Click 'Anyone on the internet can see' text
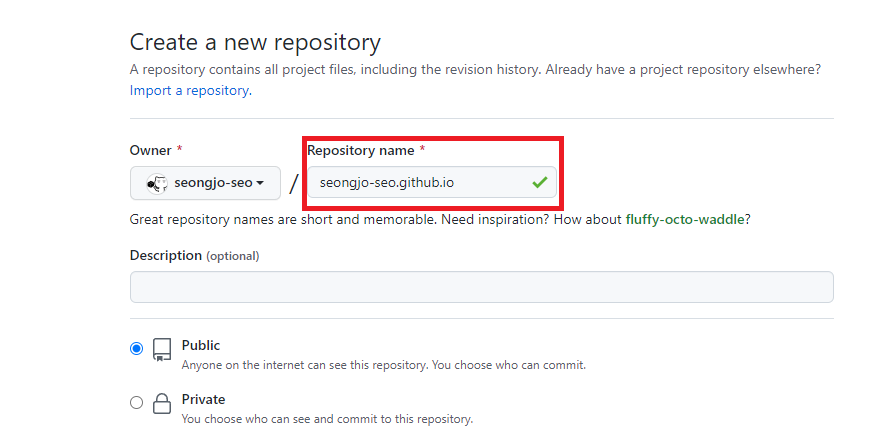Image resolution: width=895 pixels, height=434 pixels. pyautogui.click(x=384, y=365)
